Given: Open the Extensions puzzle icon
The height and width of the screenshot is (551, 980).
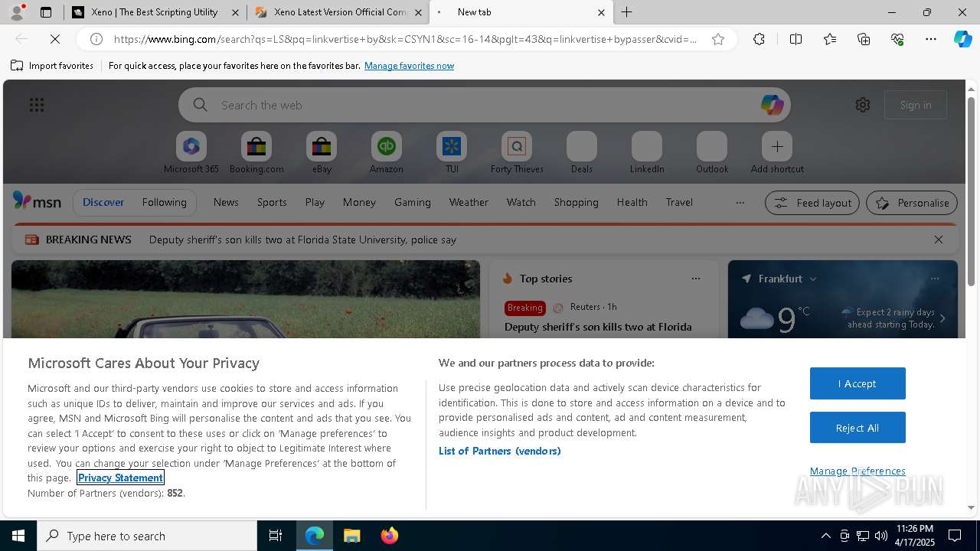Looking at the screenshot, I should tap(759, 39).
